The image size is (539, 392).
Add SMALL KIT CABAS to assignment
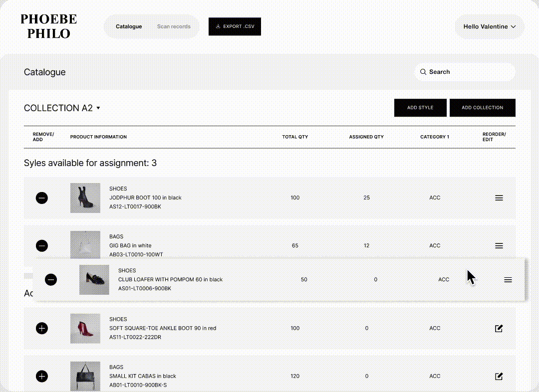click(42, 377)
